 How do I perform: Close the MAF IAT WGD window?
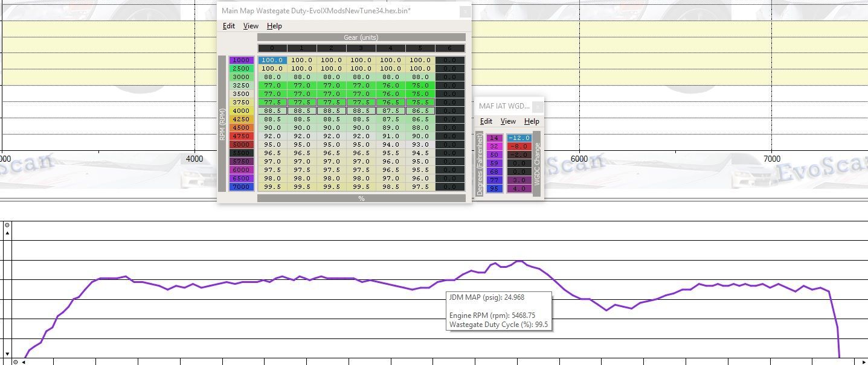537,106
